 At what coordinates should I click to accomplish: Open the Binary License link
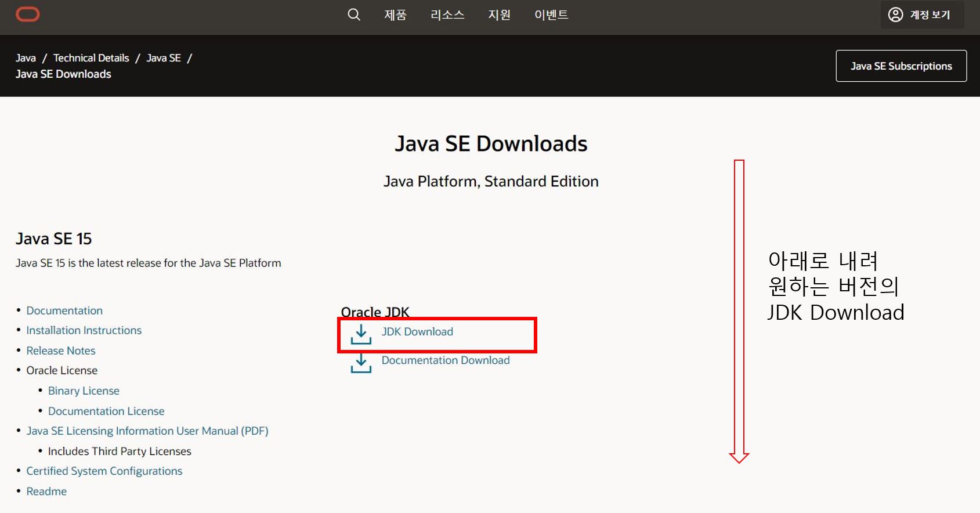(x=84, y=391)
